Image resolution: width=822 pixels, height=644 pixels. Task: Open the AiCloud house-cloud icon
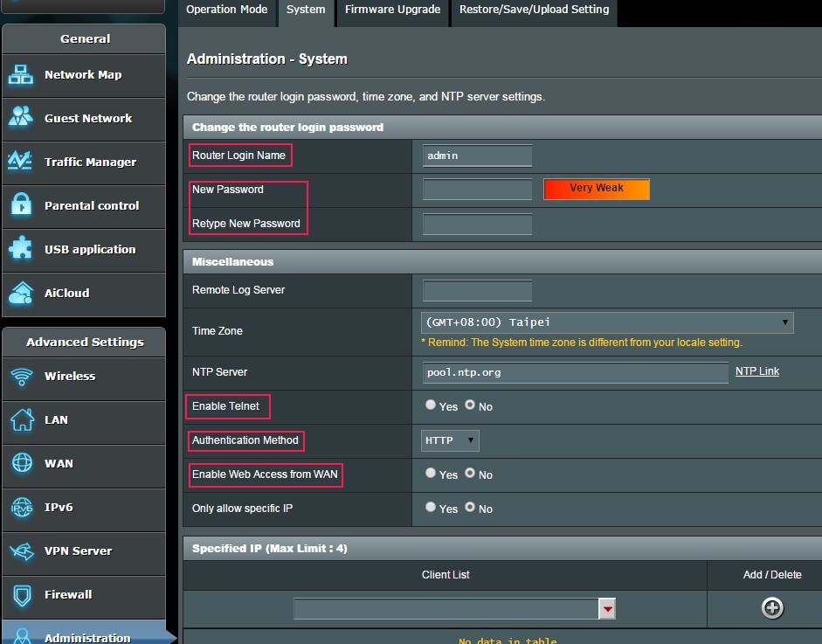[21, 293]
